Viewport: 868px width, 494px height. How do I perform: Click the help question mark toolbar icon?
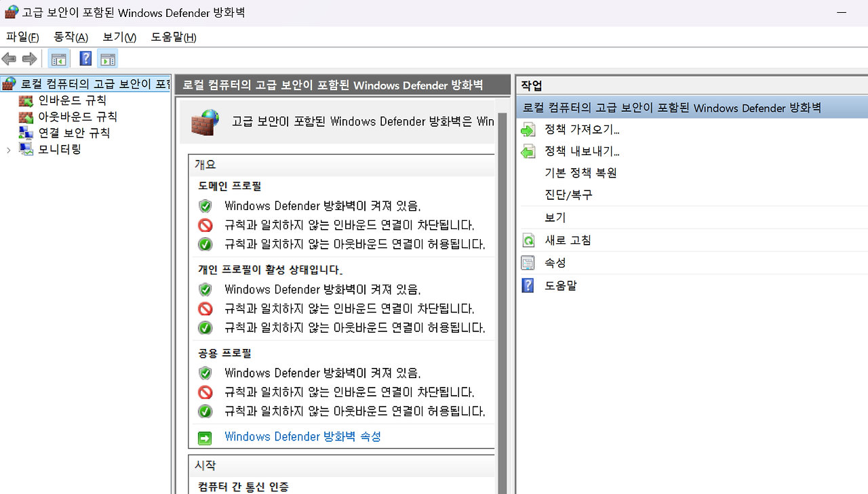85,58
